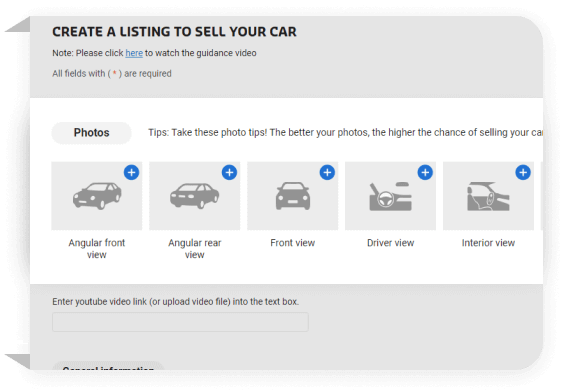Screen dimensions: 566x390
Task: Select the Photos section tab
Action: click(91, 133)
